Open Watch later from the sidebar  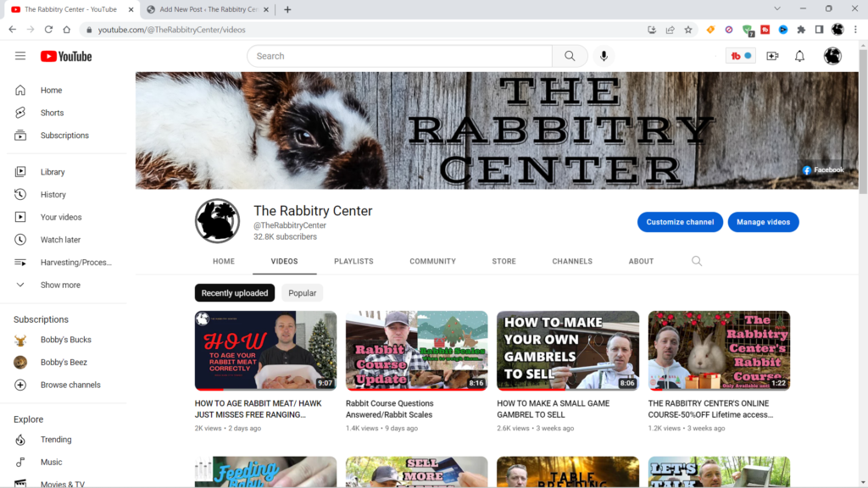point(56,239)
